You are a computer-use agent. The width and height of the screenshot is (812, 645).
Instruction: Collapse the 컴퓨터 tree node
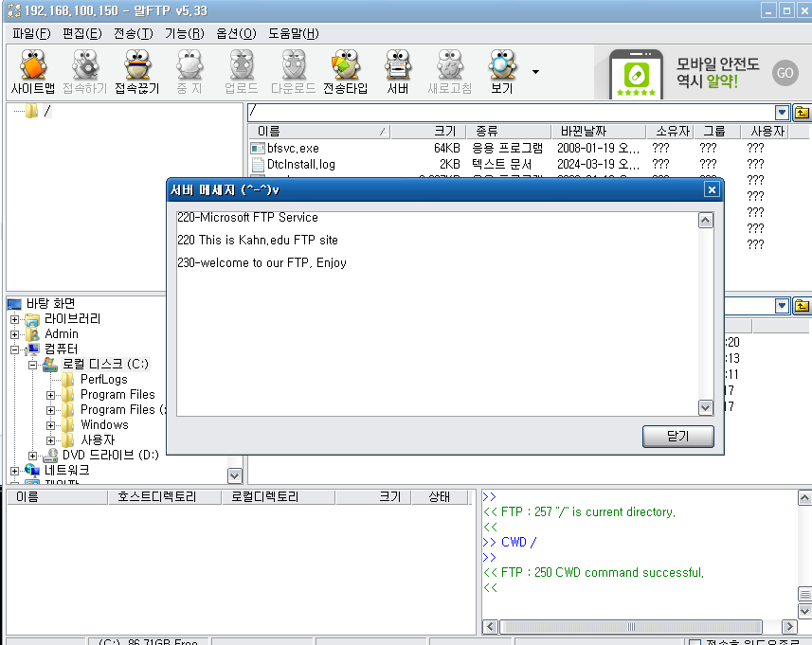pyautogui.click(x=14, y=349)
